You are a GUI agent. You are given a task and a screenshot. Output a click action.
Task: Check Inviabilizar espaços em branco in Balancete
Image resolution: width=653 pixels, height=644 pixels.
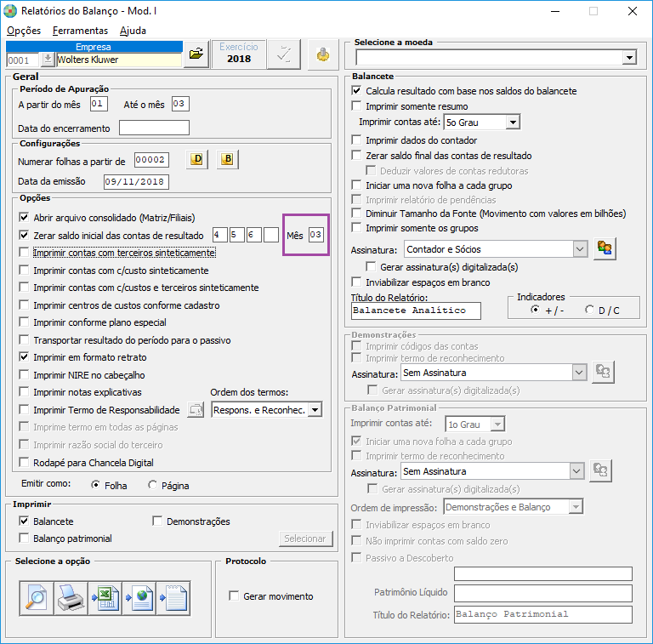[356, 282]
